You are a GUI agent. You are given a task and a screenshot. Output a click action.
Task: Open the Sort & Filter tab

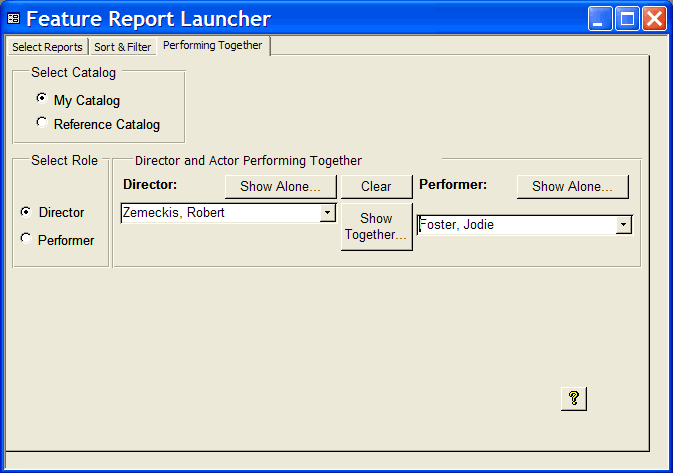point(122,47)
